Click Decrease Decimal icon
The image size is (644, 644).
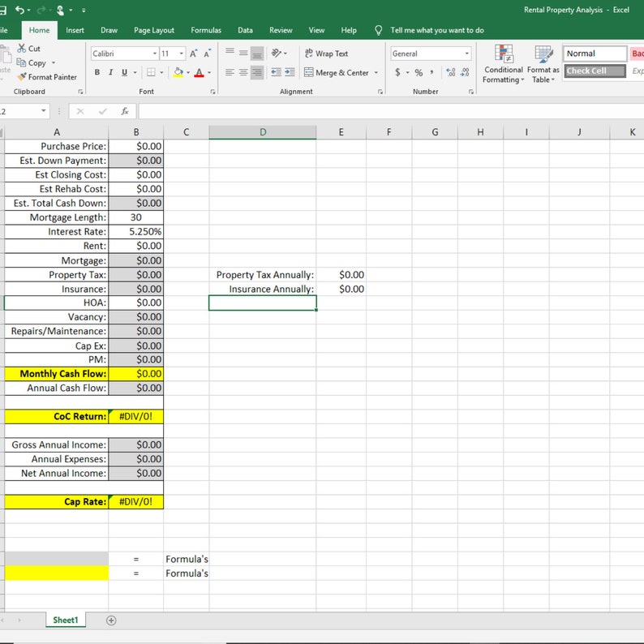(x=465, y=72)
